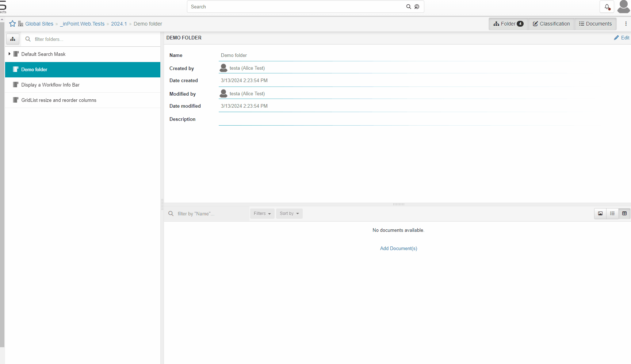The height and width of the screenshot is (364, 631).
Task: Go to _inPoint.Web.Tests breadcrumb
Action: [82, 24]
